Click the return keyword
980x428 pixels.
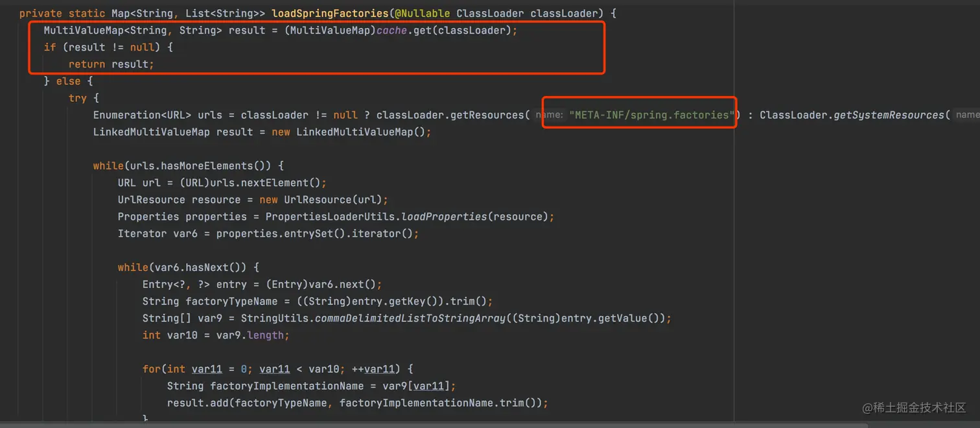click(87, 64)
